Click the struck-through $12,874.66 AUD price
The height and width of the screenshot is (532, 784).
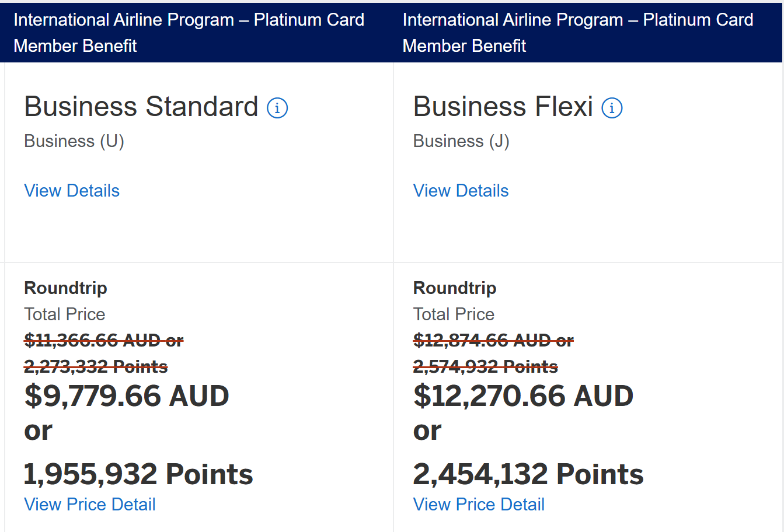point(493,340)
